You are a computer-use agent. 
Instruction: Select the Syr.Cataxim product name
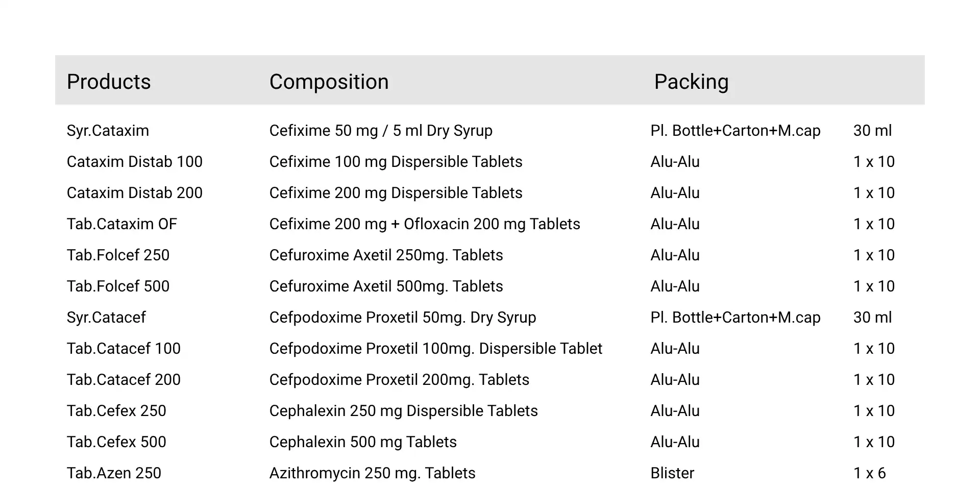[x=108, y=131]
